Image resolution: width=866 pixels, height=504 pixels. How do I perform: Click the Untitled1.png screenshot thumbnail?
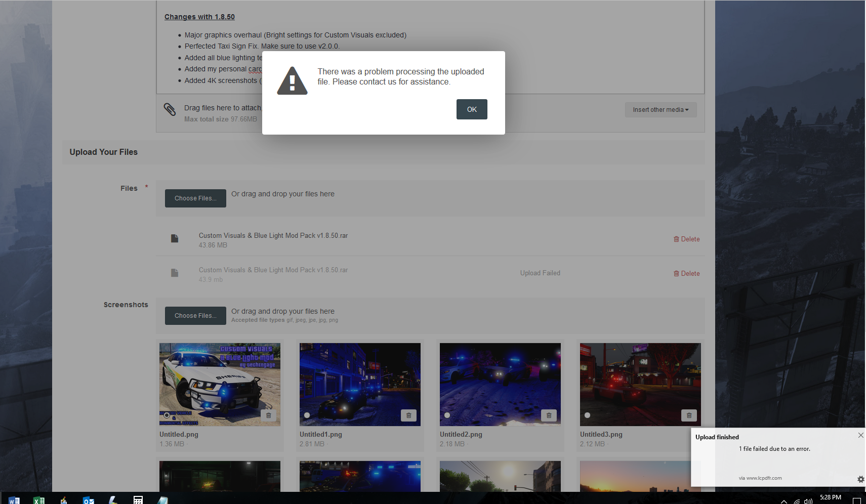(360, 385)
